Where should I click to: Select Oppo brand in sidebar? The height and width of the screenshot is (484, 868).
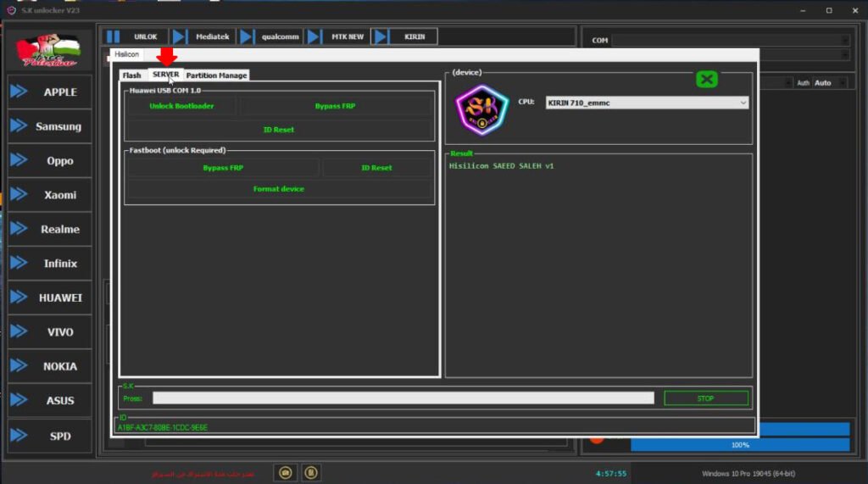tap(50, 160)
